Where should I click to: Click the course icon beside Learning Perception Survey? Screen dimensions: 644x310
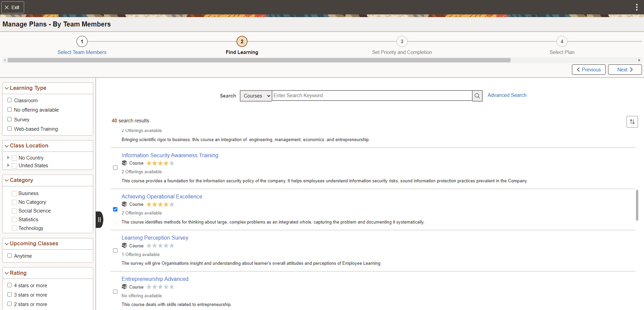coord(124,245)
